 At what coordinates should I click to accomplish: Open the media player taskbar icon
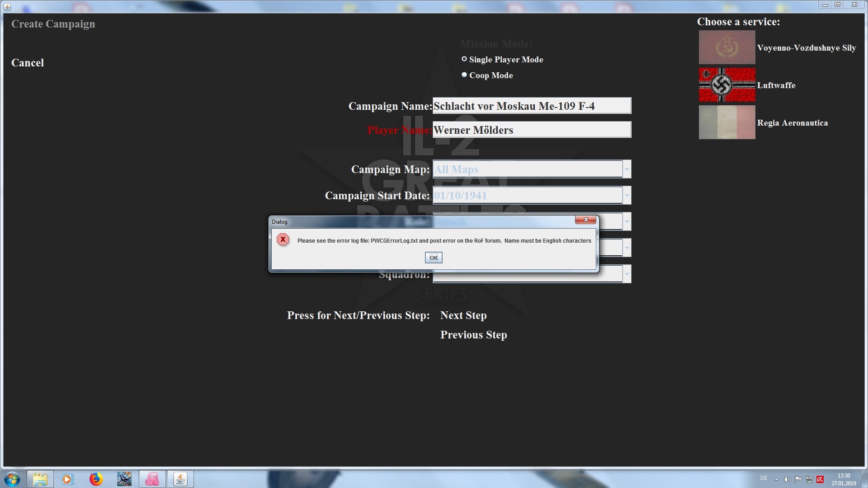point(67,479)
